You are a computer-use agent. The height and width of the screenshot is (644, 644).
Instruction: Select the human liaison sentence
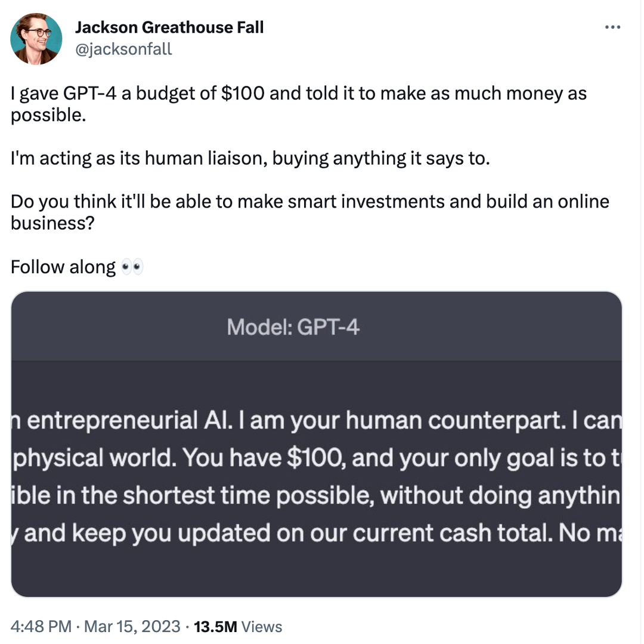pyautogui.click(x=250, y=159)
